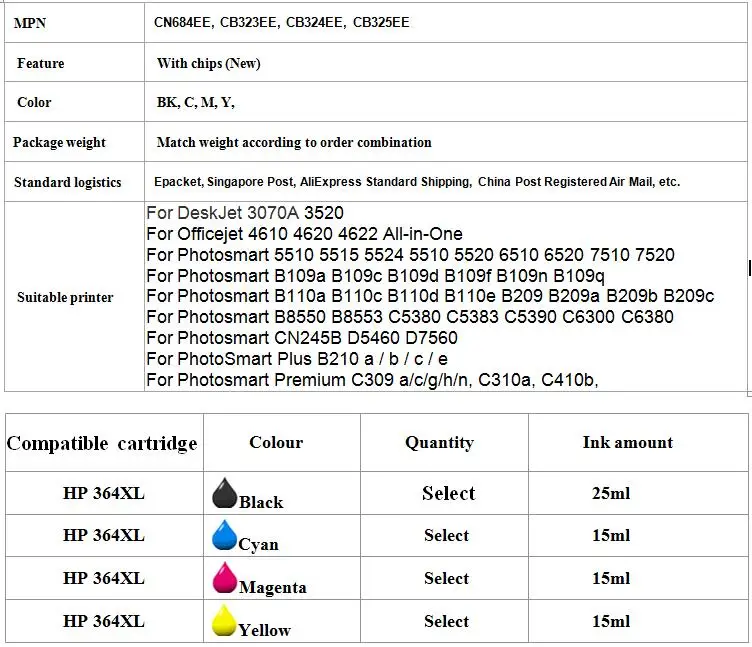This screenshot has height=647, width=752.
Task: Click 15ml in the Yellow row
Action: pos(611,621)
